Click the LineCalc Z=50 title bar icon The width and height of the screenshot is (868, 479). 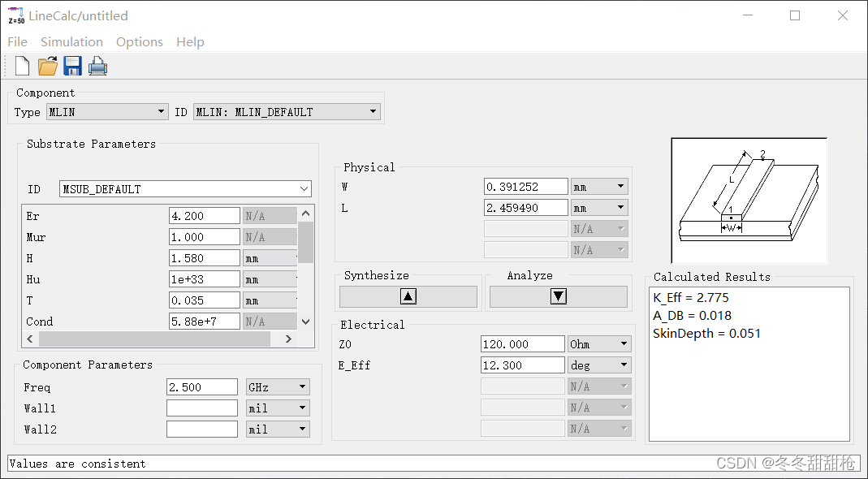16,15
